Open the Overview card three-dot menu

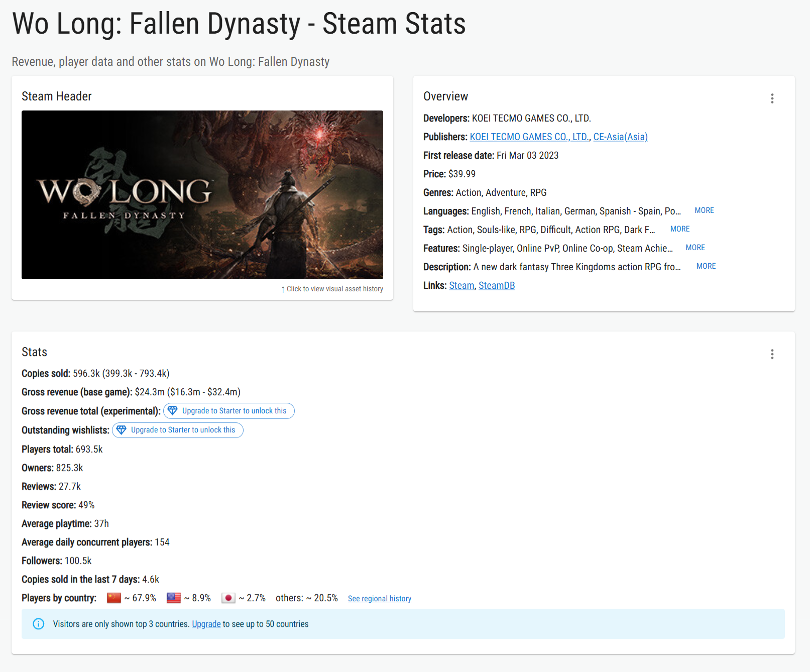772,98
